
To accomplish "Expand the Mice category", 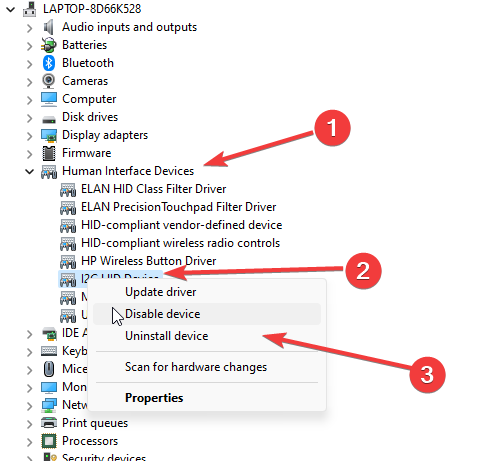I will (x=29, y=370).
